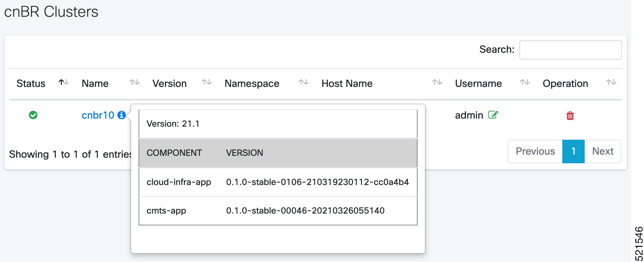This screenshot has height=262, width=644.
Task: Click the Username column header label
Action: tap(478, 84)
